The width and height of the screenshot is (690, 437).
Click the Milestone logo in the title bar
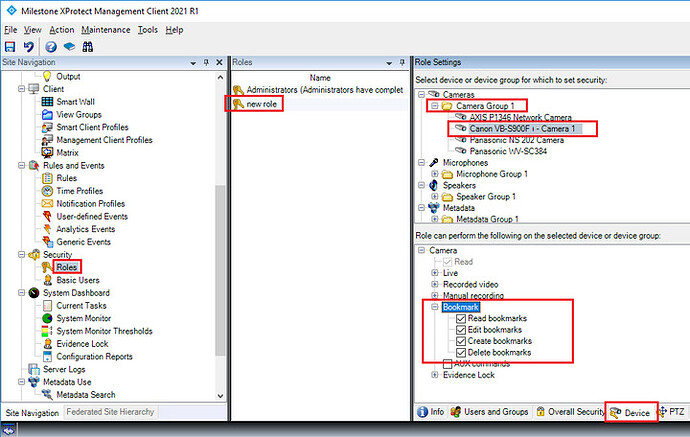click(x=11, y=11)
